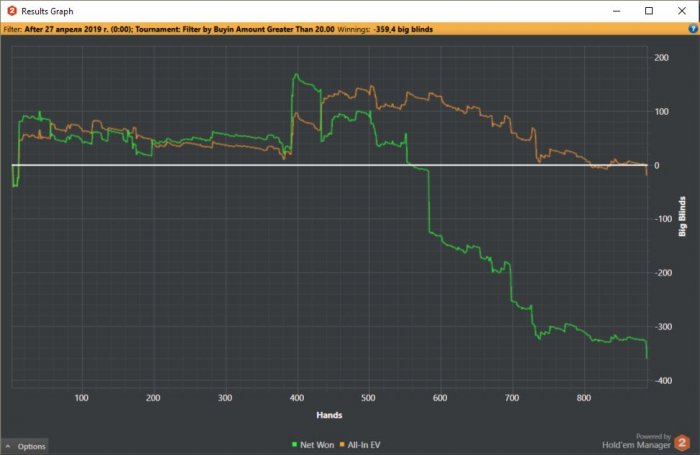Minimize the Results Graph window
The width and height of the screenshot is (700, 455).
[x=617, y=11]
